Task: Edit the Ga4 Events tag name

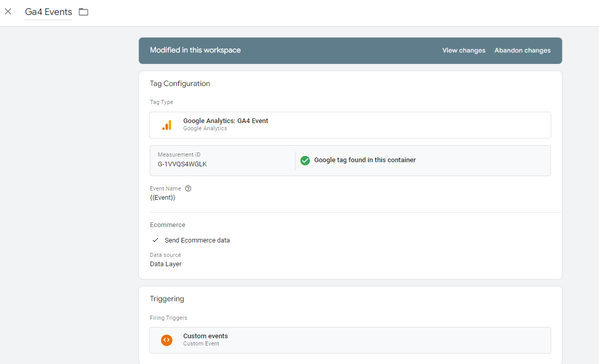Action: (x=48, y=12)
